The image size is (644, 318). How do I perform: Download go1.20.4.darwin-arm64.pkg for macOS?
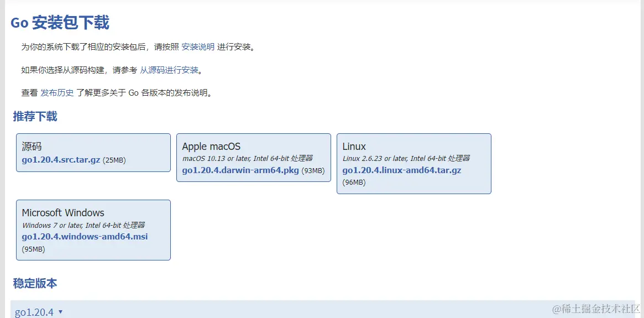coord(240,170)
